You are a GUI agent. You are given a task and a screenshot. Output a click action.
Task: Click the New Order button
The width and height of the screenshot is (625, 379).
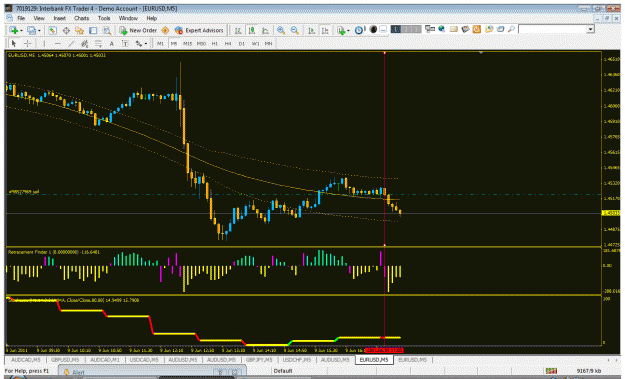[x=138, y=30]
